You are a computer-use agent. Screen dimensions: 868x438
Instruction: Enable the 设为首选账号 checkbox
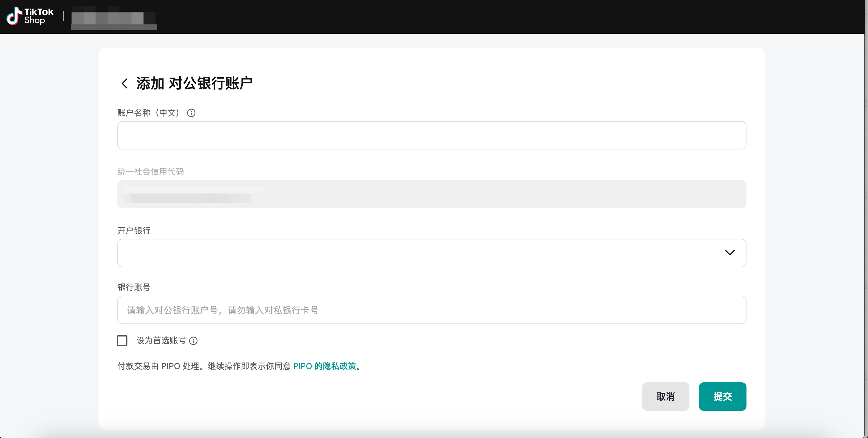click(122, 341)
